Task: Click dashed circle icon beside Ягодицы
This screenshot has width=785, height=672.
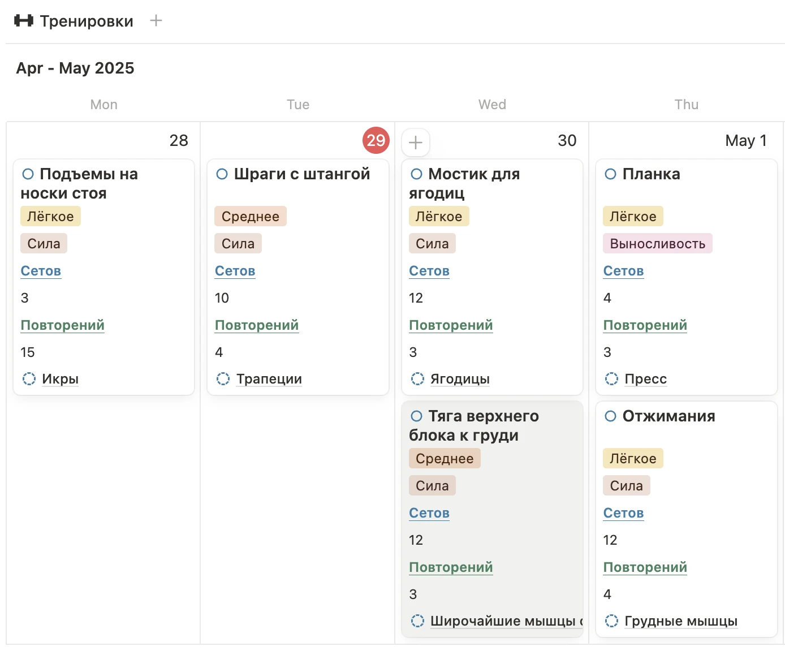Action: 417,378
